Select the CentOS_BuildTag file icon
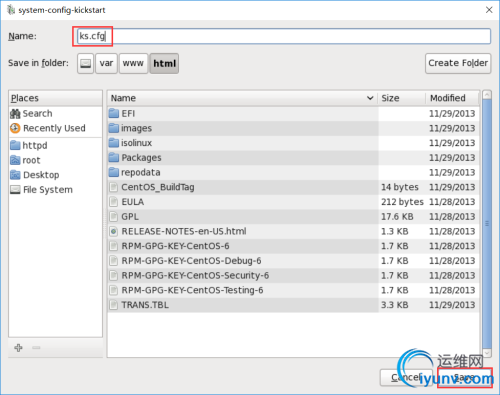500x395 pixels. tap(114, 187)
